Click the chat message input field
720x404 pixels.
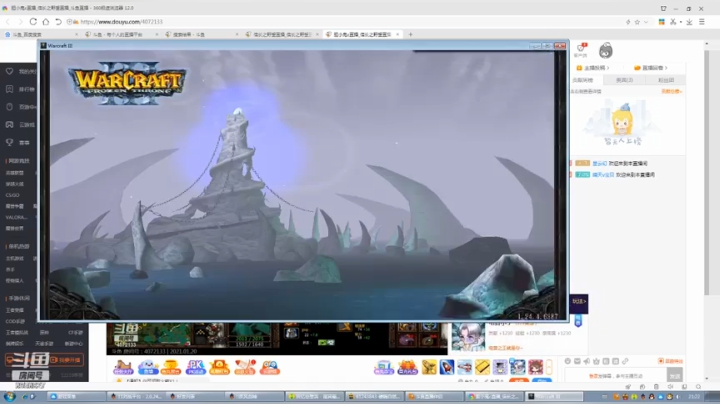coord(616,376)
